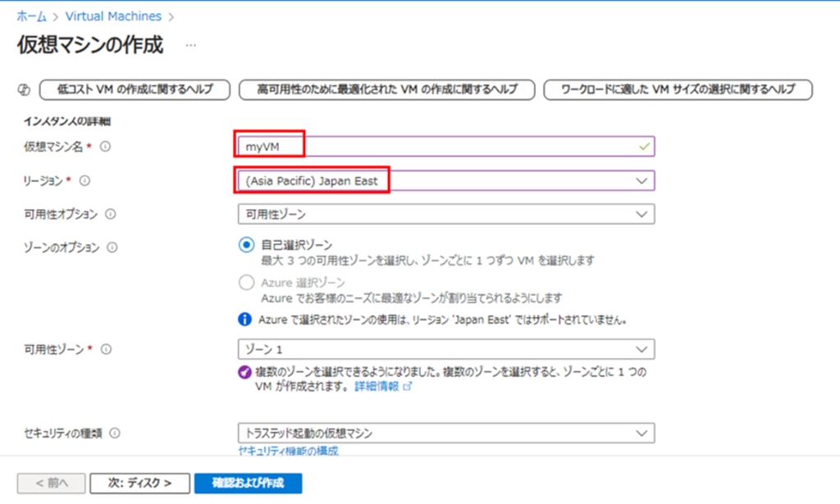The width and height of the screenshot is (840, 504).
Task: Go to ホーム in the breadcrumb
Action: [31, 16]
